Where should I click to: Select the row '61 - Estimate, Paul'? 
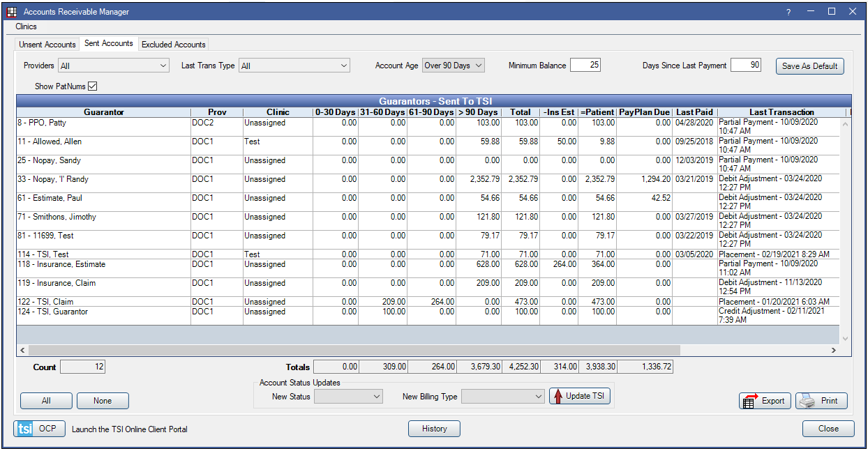point(429,202)
